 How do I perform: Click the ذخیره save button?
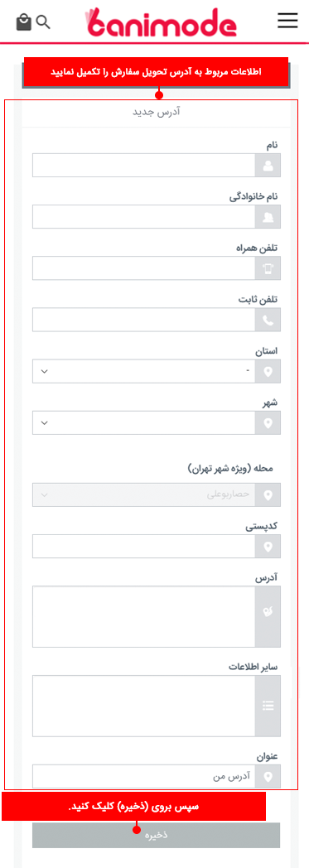(157, 836)
